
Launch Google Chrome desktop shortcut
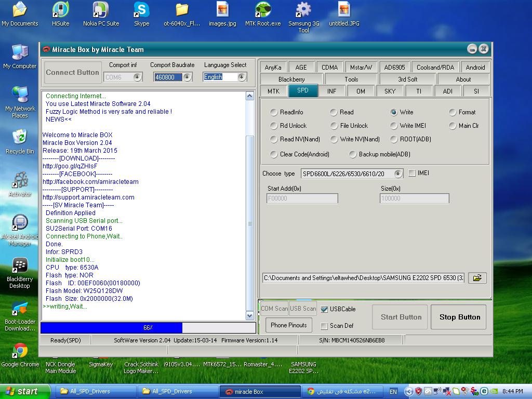click(20, 355)
